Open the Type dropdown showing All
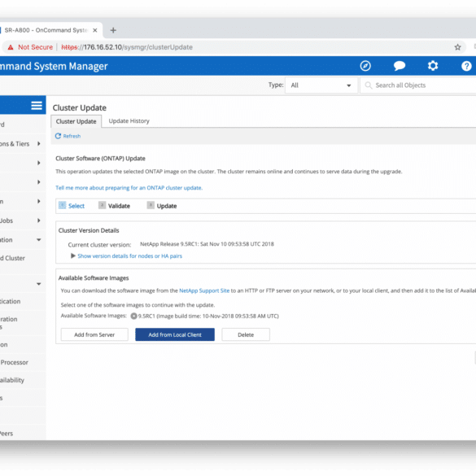The height and width of the screenshot is (476, 476). coord(321,85)
